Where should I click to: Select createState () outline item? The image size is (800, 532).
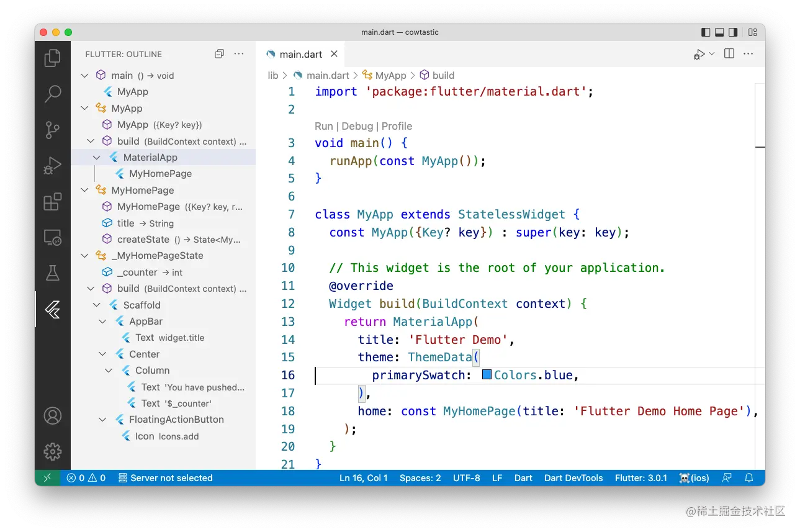[x=179, y=239]
